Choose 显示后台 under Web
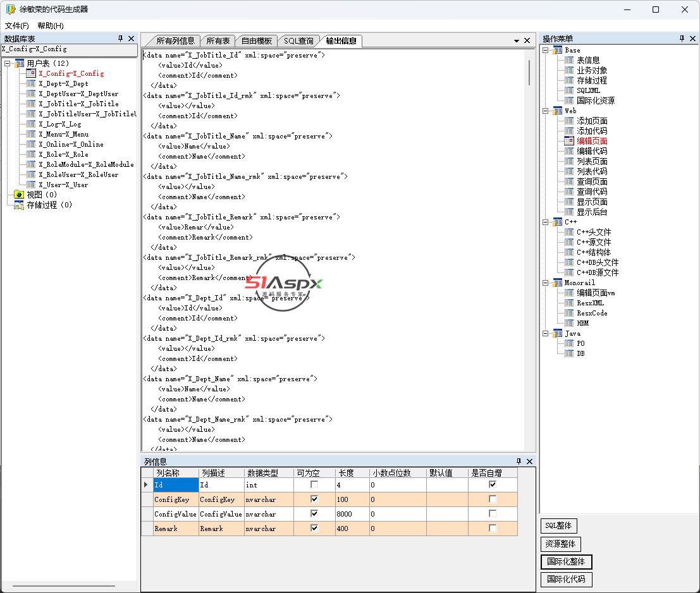 591,212
